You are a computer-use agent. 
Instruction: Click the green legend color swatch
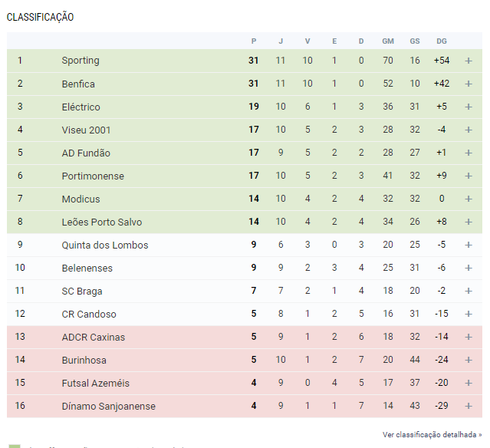(15, 446)
